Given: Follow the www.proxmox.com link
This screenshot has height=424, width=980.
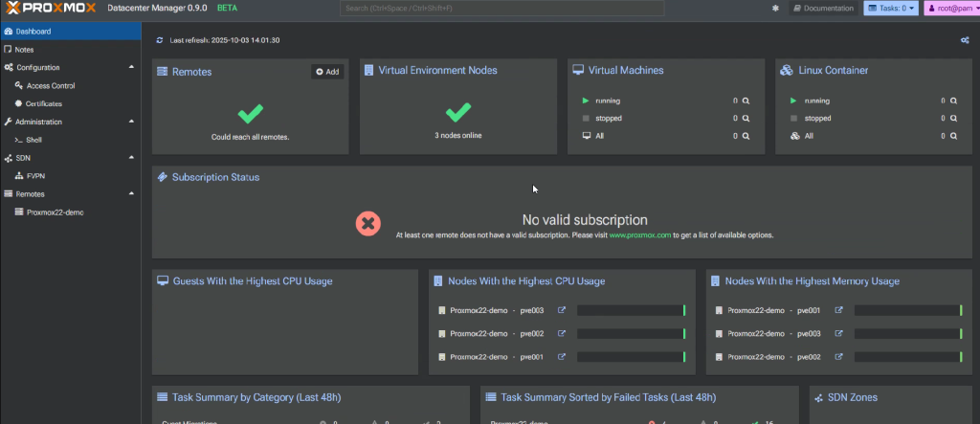Looking at the screenshot, I should click(640, 234).
